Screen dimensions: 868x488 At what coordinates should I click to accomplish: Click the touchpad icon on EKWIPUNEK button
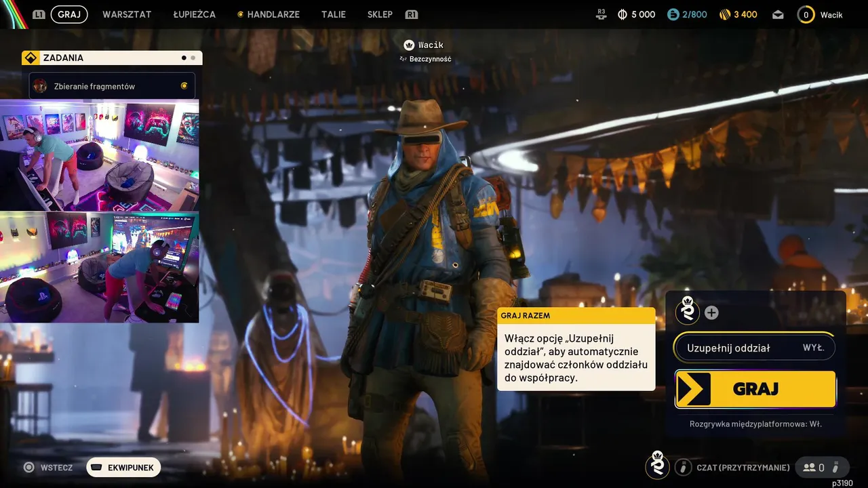click(x=96, y=467)
